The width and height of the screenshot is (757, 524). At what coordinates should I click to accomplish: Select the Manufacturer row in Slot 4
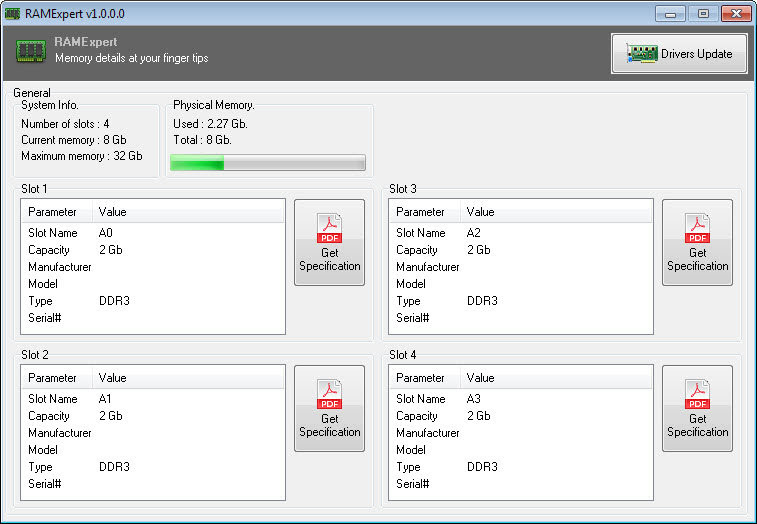pos(520,433)
